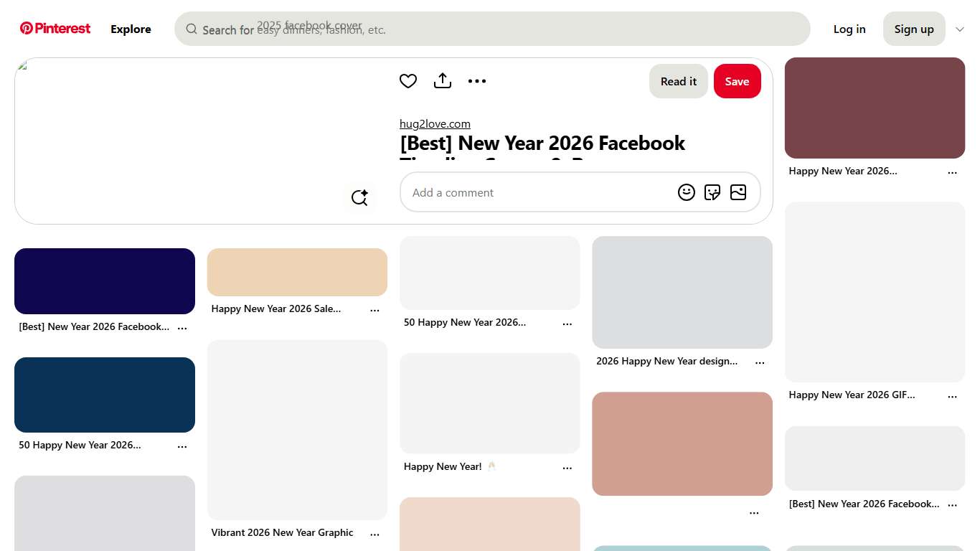Attach a photo to your comment

[x=738, y=192]
